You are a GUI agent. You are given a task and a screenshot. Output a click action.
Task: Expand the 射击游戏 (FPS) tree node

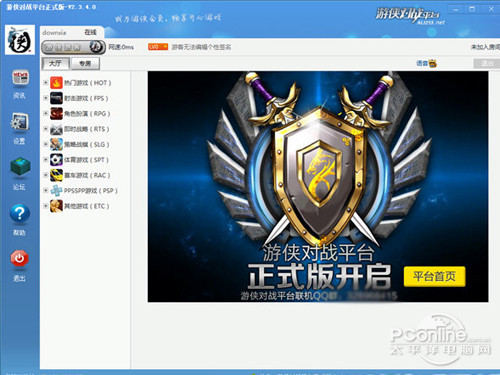pos(46,98)
